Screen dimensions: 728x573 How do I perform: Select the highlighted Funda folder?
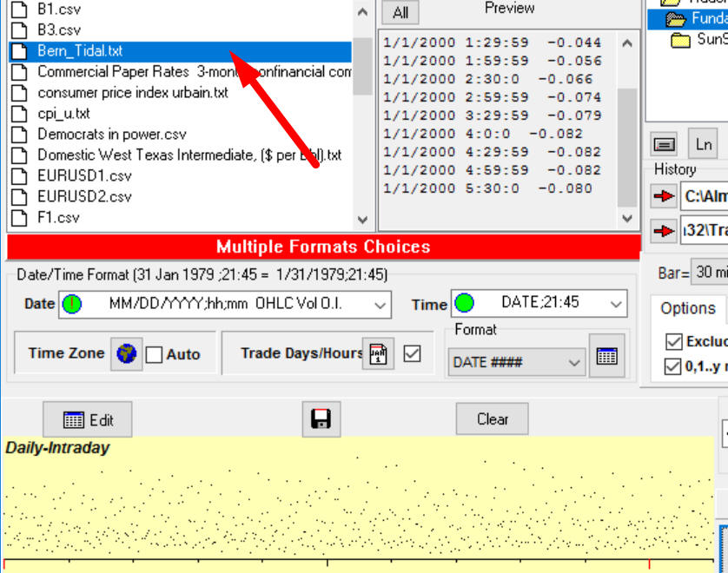click(x=688, y=18)
